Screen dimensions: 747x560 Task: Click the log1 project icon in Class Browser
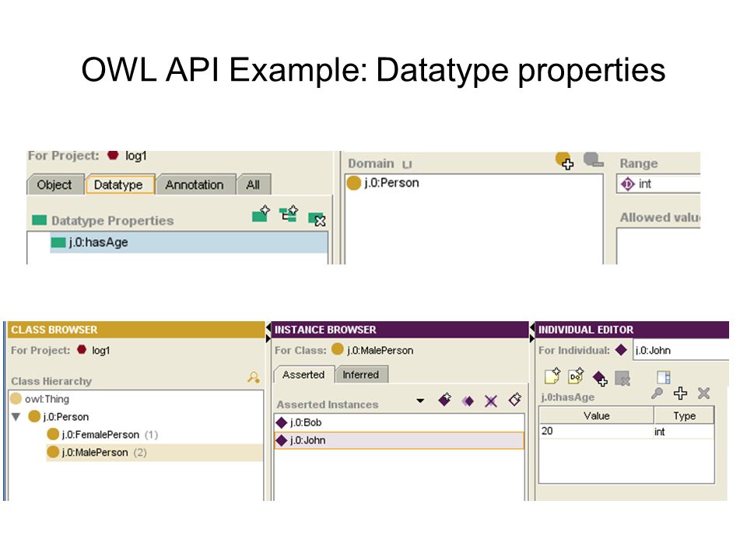click(82, 349)
